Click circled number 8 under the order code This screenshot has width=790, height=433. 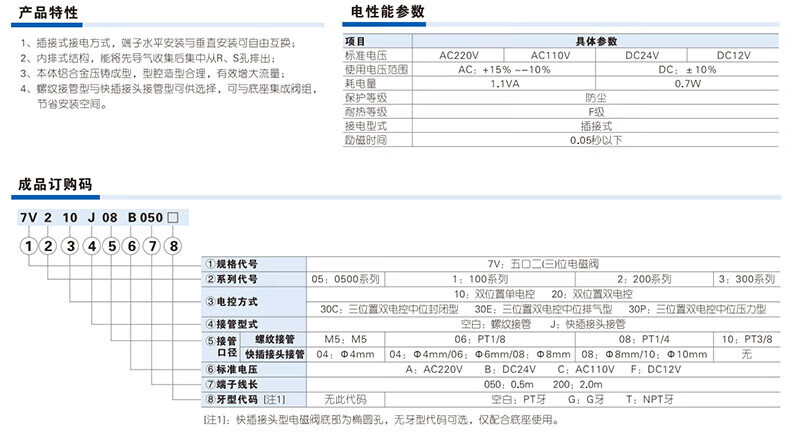click(x=173, y=246)
